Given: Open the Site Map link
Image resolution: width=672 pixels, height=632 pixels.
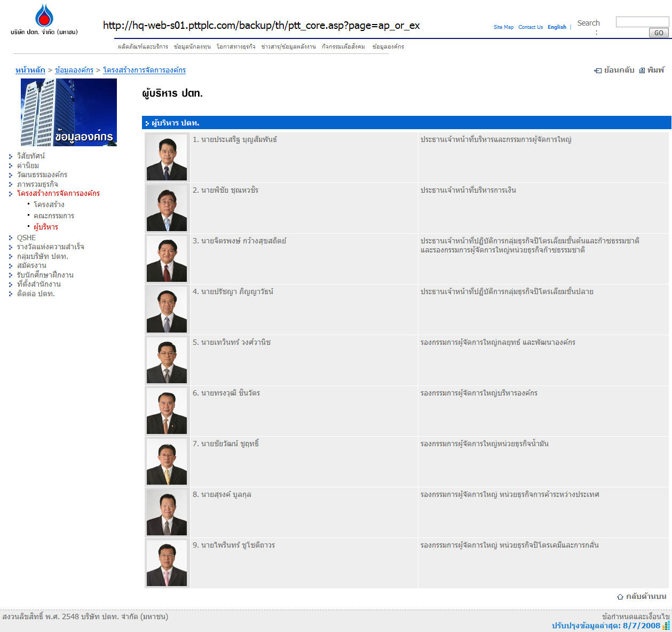Looking at the screenshot, I should pyautogui.click(x=503, y=27).
